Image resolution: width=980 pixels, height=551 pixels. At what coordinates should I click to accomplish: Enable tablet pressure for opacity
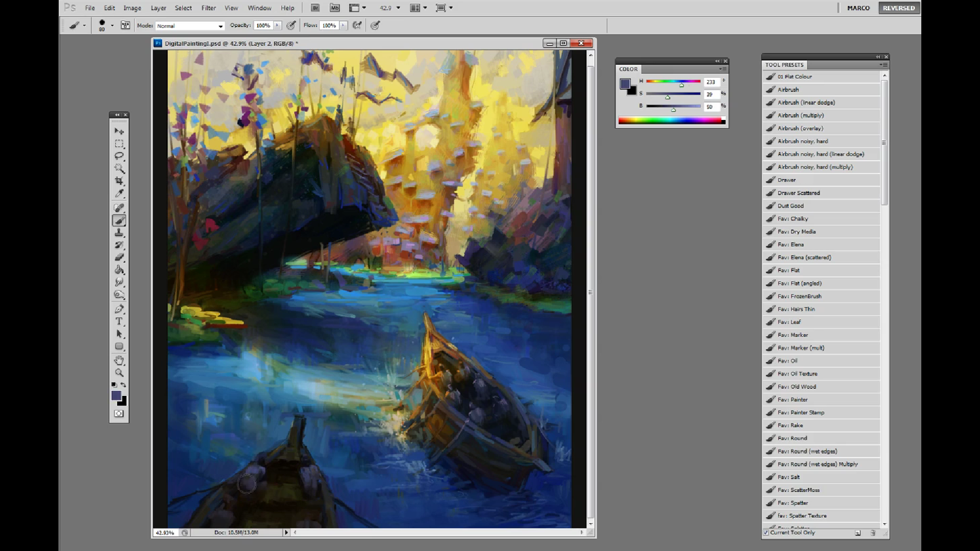click(x=291, y=26)
